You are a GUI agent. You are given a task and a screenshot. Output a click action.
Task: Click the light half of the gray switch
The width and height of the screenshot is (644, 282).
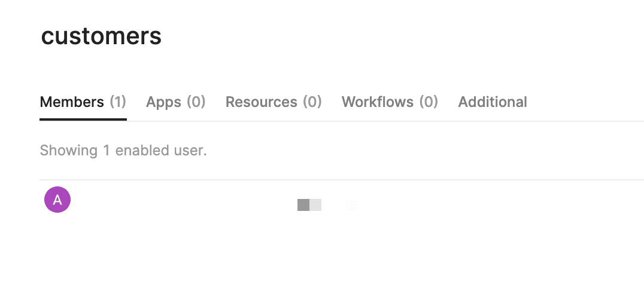point(315,205)
